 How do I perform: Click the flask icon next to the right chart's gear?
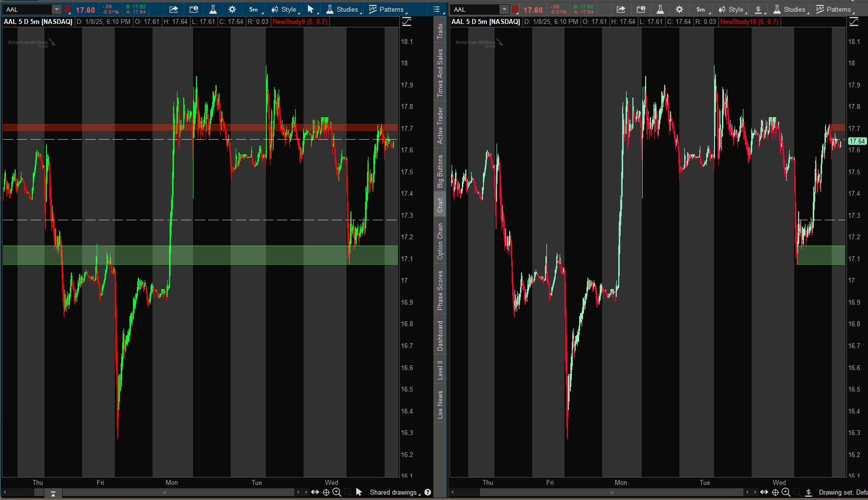click(660, 9)
